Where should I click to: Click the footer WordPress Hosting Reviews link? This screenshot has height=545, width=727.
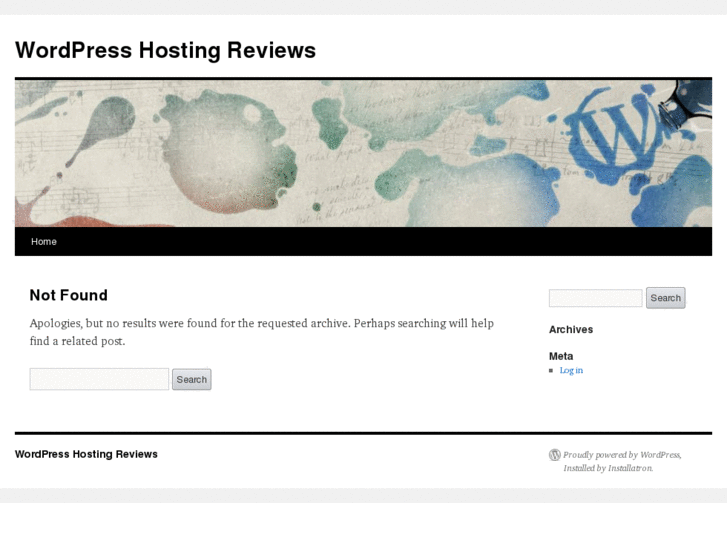pyautogui.click(x=86, y=454)
